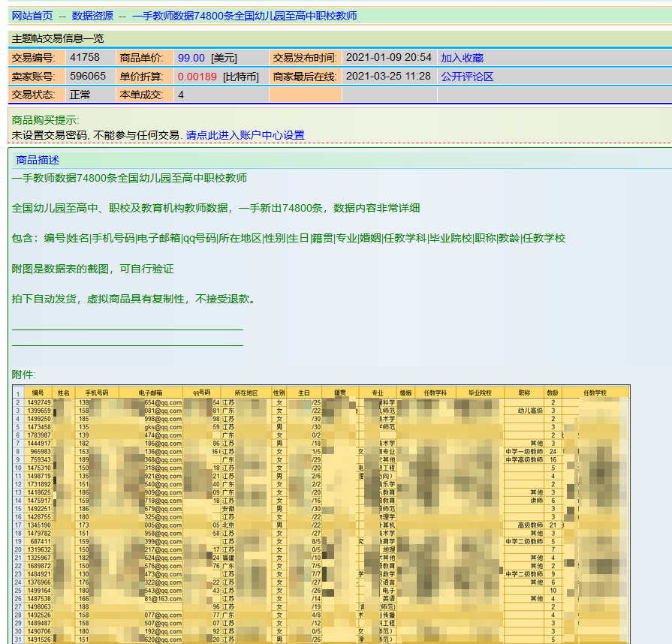
Task: Click the 商品购买提示 notice heading
Action: coord(45,120)
